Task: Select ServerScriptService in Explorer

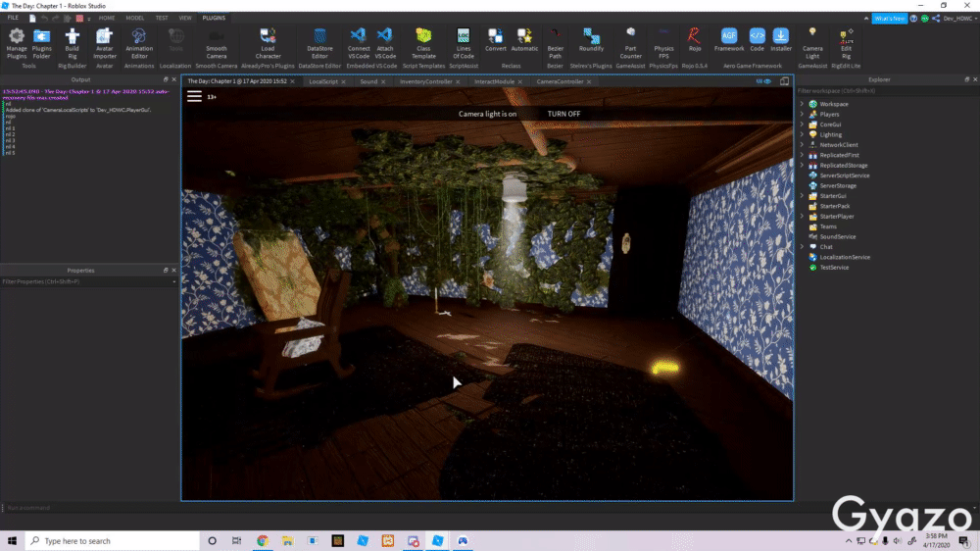Action: [x=844, y=175]
